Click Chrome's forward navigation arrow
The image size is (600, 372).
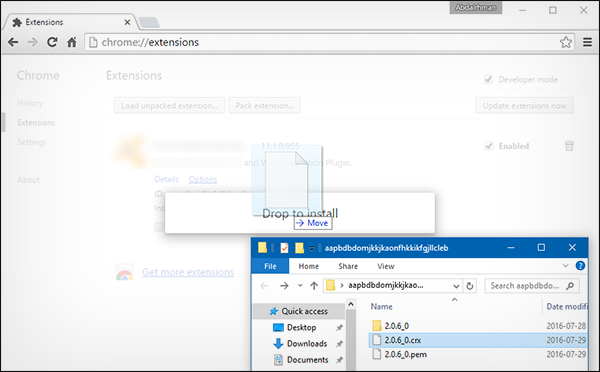(x=33, y=42)
